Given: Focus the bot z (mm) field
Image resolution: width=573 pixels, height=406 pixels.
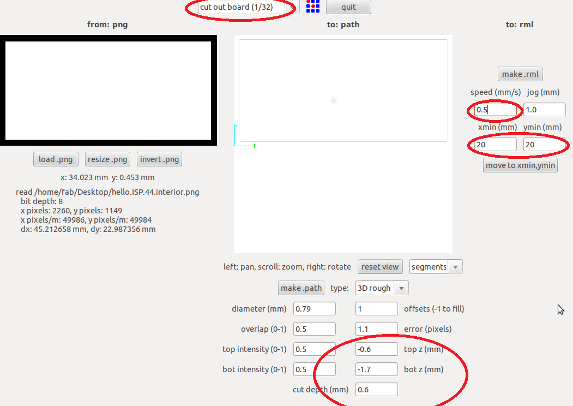Looking at the screenshot, I should point(376,369).
